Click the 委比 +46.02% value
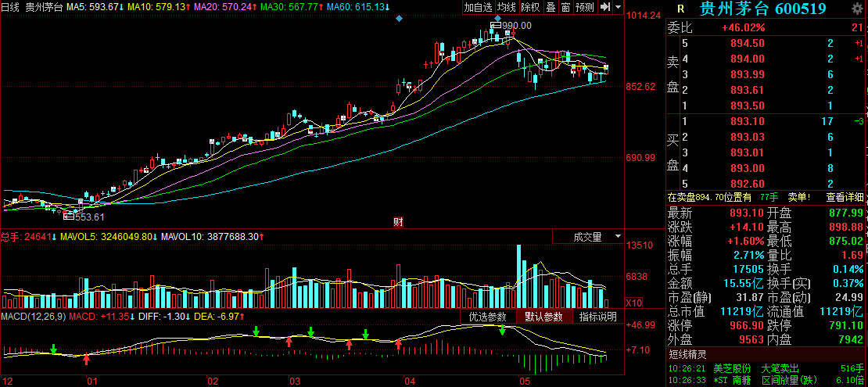868x387 pixels. (744, 27)
